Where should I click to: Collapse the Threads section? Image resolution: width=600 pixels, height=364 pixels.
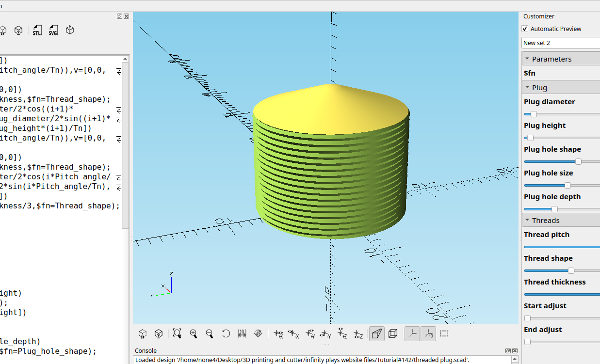(527, 221)
